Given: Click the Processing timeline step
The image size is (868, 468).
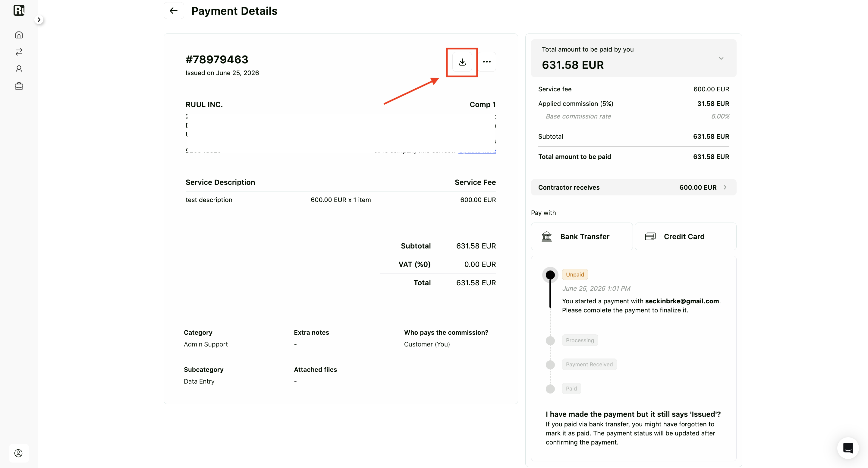Looking at the screenshot, I should tap(580, 340).
